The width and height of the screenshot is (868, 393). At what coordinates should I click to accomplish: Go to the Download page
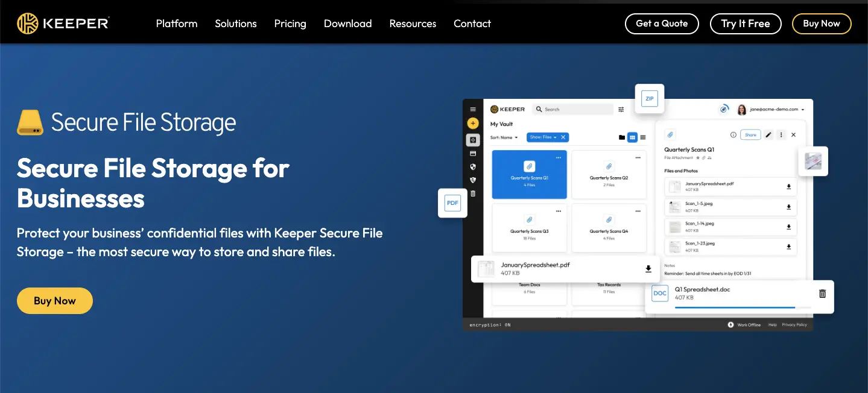[x=348, y=24]
